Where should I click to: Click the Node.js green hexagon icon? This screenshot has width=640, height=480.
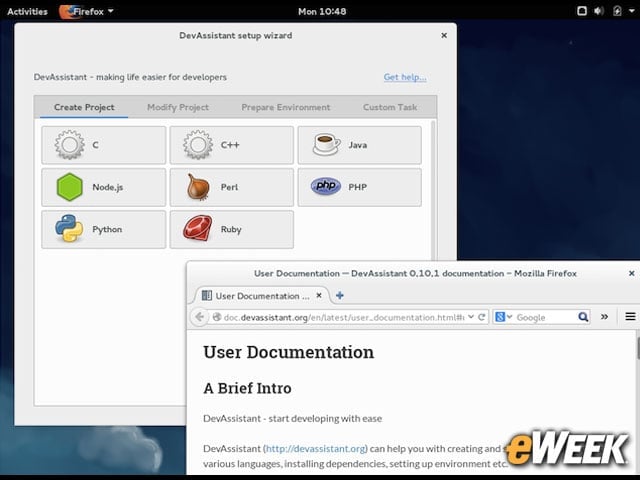69,187
